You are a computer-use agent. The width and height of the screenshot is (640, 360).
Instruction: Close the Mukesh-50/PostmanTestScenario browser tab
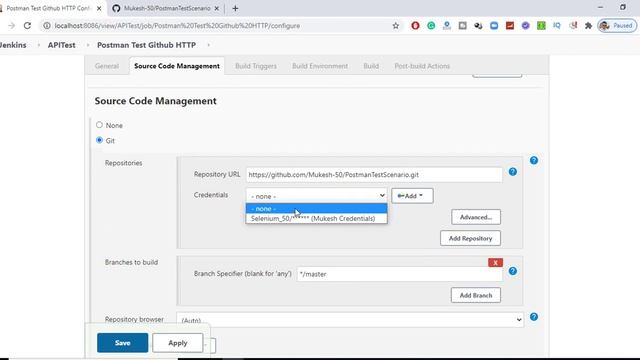coord(217,8)
